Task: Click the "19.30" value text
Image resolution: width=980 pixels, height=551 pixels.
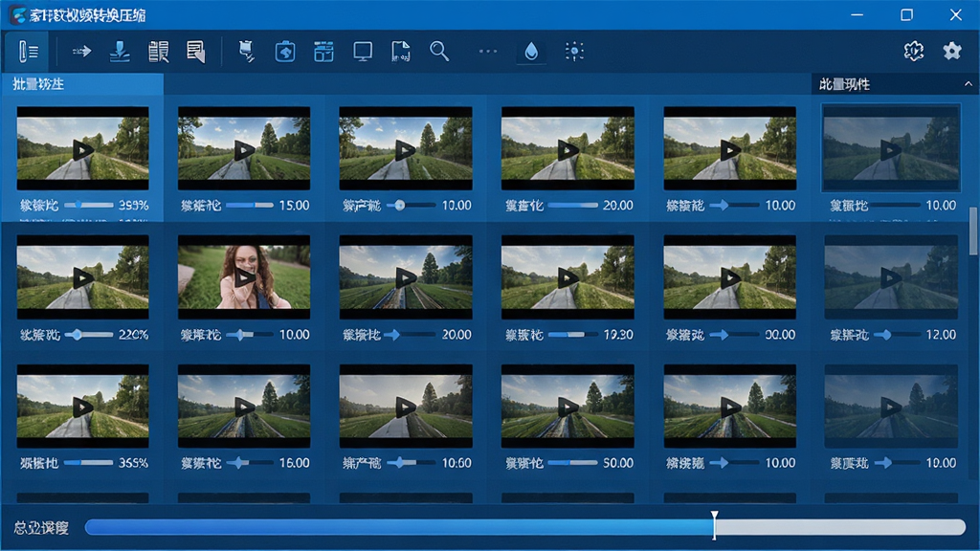Action: tap(618, 335)
